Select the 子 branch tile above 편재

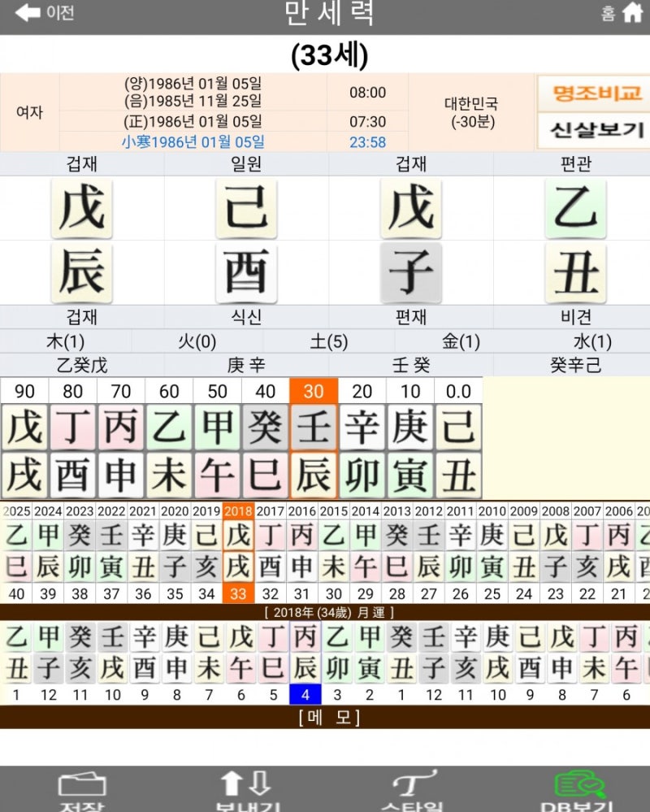pos(411,273)
